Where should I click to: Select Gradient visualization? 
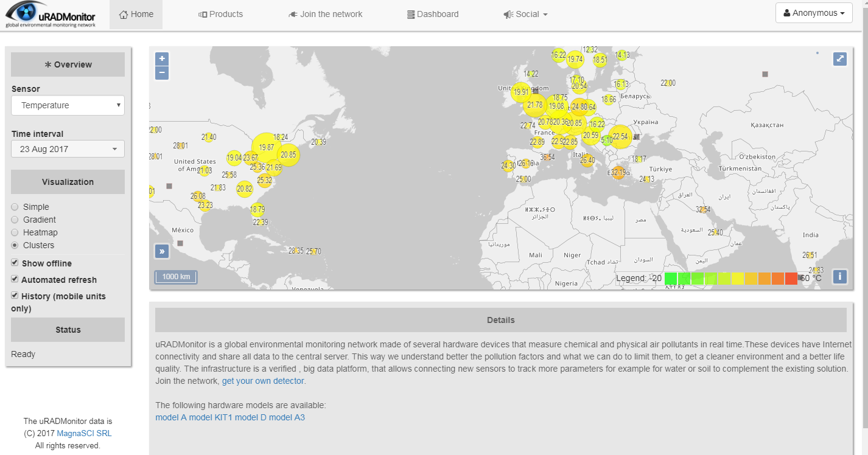point(15,220)
